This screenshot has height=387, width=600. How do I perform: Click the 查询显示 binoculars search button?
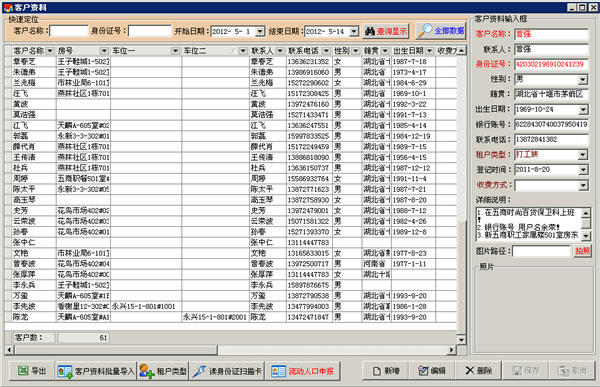point(386,31)
